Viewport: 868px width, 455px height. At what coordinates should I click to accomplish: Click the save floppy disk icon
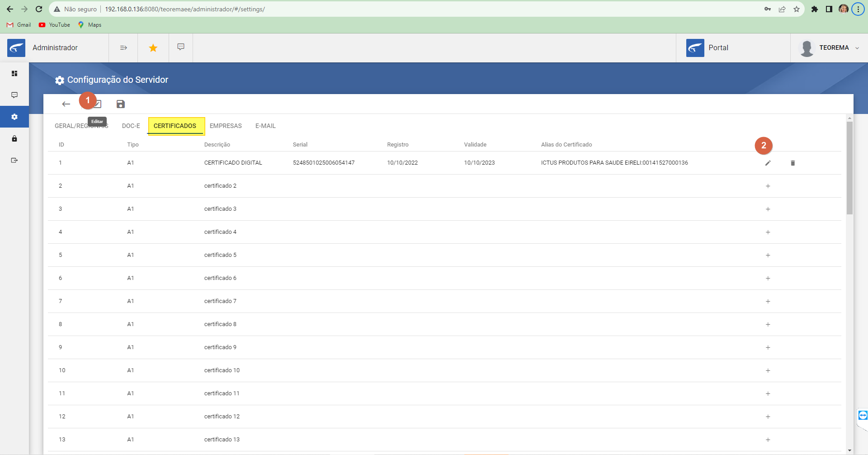coord(120,104)
